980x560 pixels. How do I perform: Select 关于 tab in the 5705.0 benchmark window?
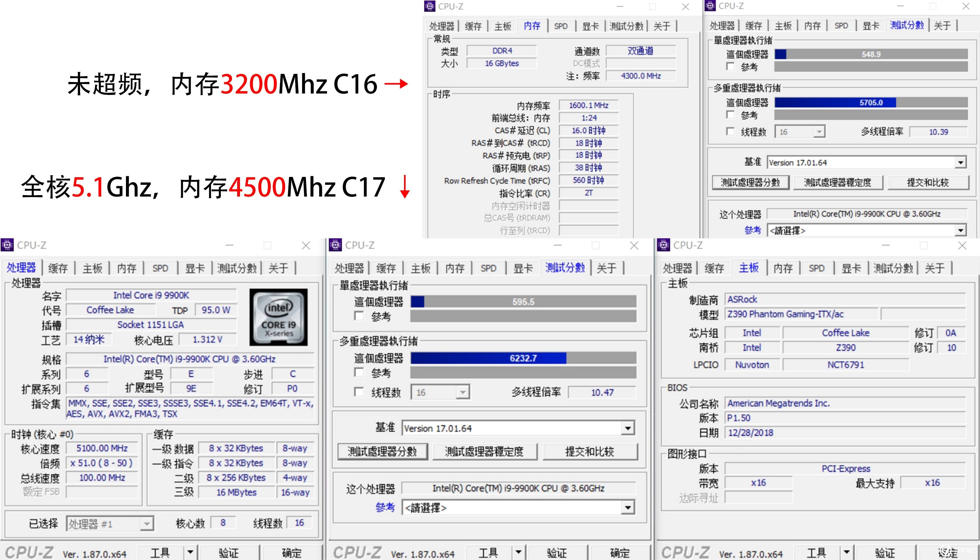click(942, 26)
